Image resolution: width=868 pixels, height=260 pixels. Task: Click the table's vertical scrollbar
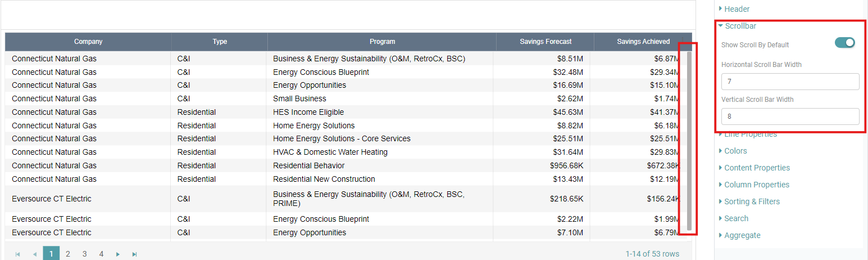(x=689, y=141)
